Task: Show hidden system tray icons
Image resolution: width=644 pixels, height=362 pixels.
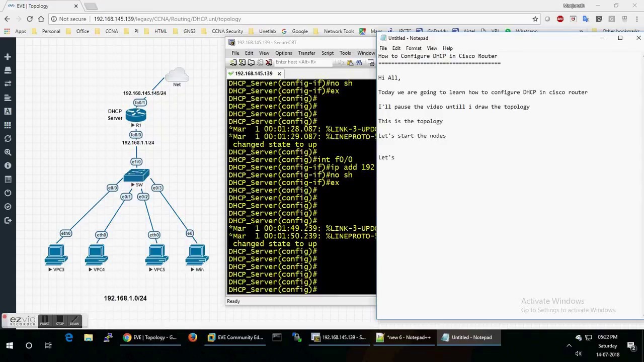Action: (569, 345)
